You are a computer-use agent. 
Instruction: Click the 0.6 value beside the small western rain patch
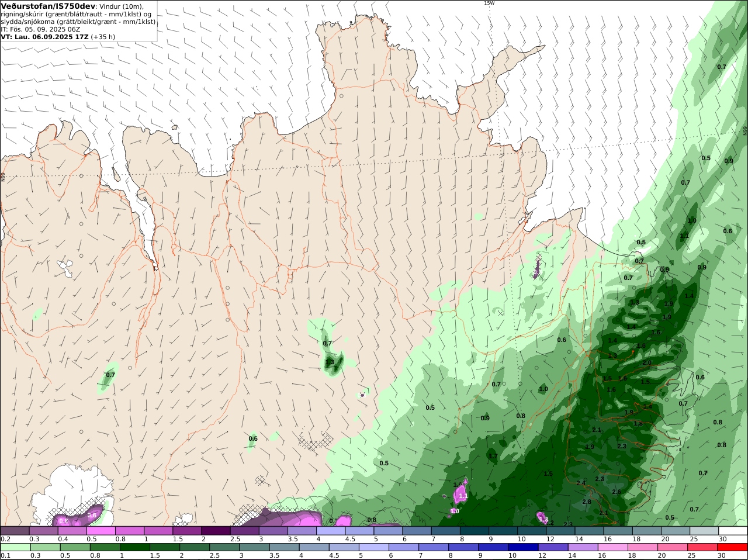coord(253,439)
